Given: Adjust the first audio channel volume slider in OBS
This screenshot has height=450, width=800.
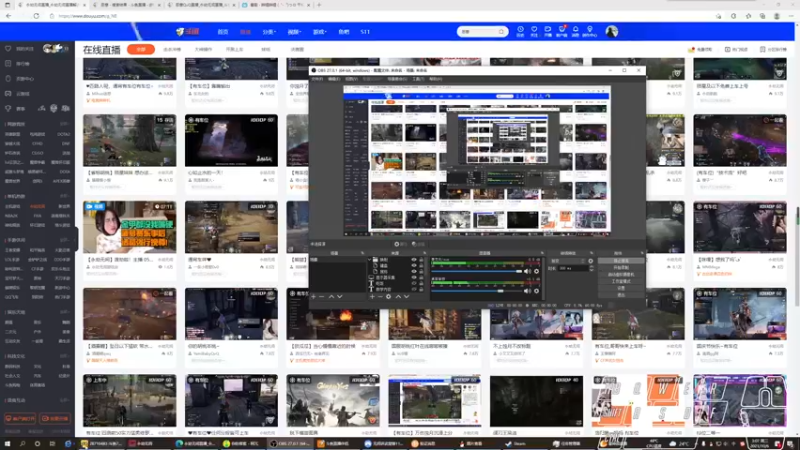Looking at the screenshot, I should (x=477, y=271).
